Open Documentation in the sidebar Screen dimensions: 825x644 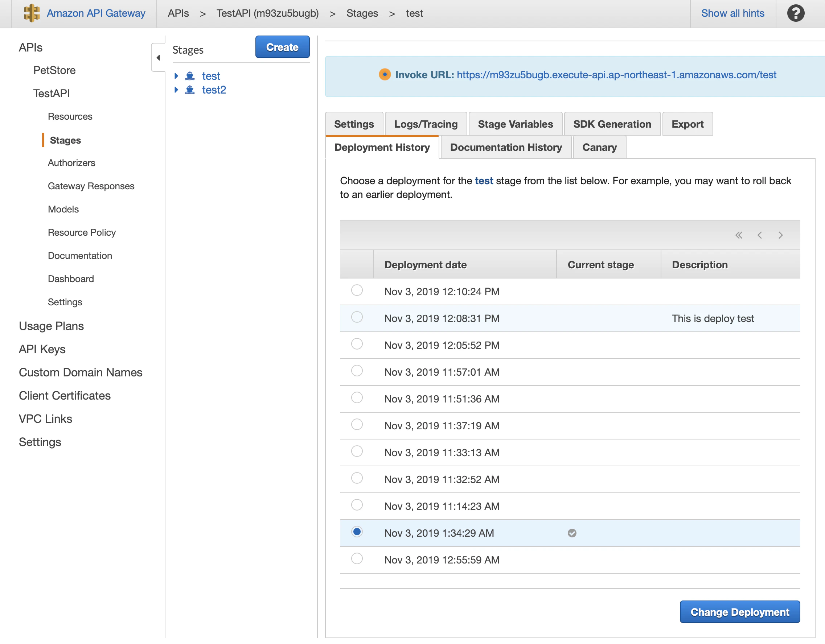tap(80, 256)
